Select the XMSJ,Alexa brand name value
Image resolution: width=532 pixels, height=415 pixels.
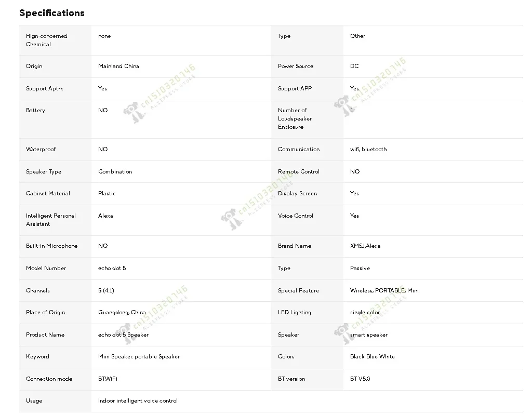click(365, 246)
